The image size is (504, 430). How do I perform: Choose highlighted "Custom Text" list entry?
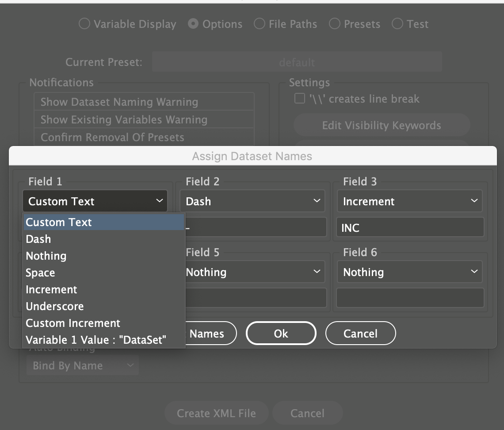[59, 222]
